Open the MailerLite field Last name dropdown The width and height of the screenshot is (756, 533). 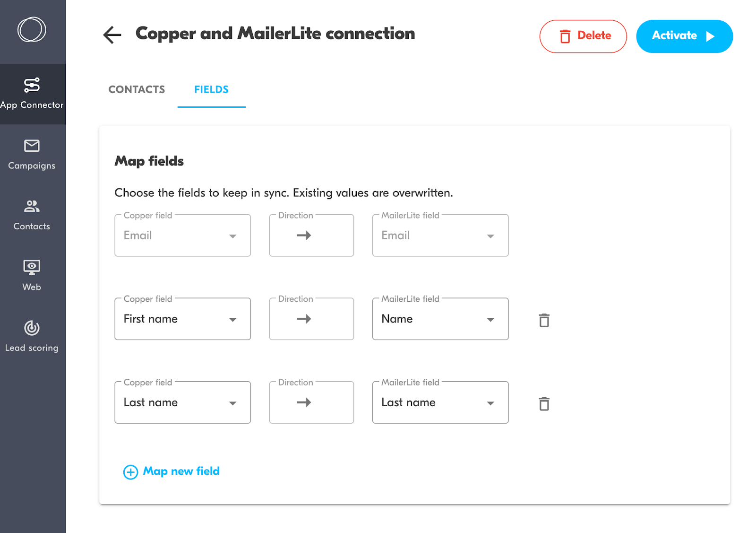pyautogui.click(x=440, y=402)
